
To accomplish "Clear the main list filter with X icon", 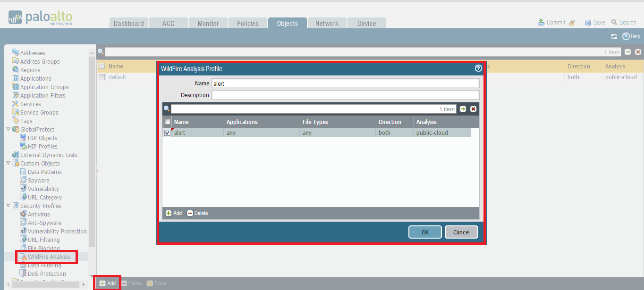I will pos(638,52).
